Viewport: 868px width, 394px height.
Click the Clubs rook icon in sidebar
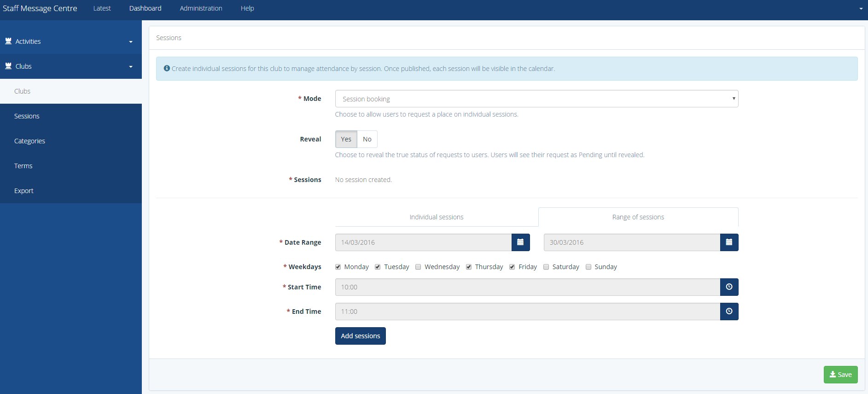(x=8, y=66)
